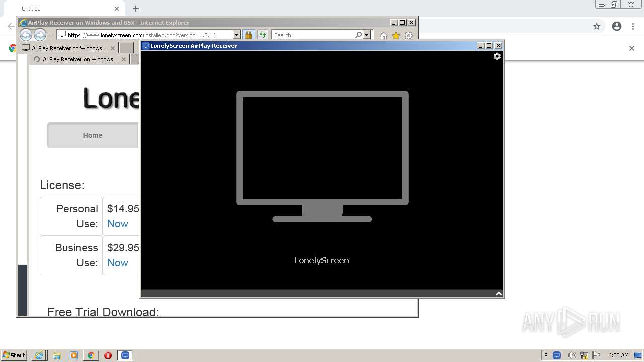Open the Windows Start menu
This screenshot has height=362, width=644.
14,355
